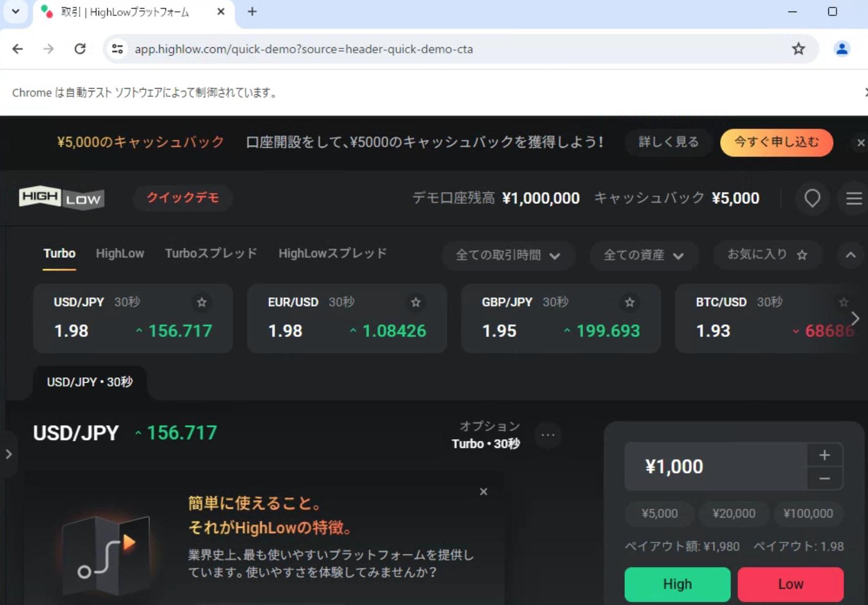The height and width of the screenshot is (605, 868).
Task: Open the hamburger menu
Action: (x=854, y=198)
